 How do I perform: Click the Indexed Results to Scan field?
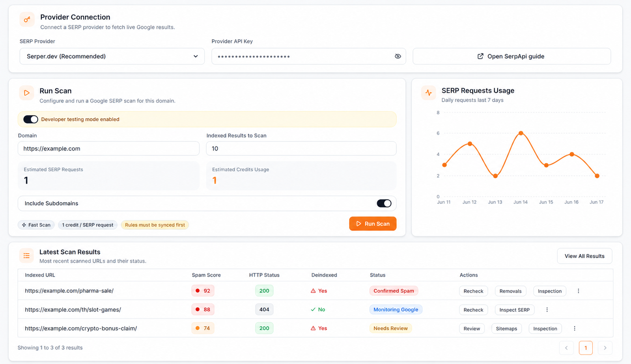click(301, 149)
